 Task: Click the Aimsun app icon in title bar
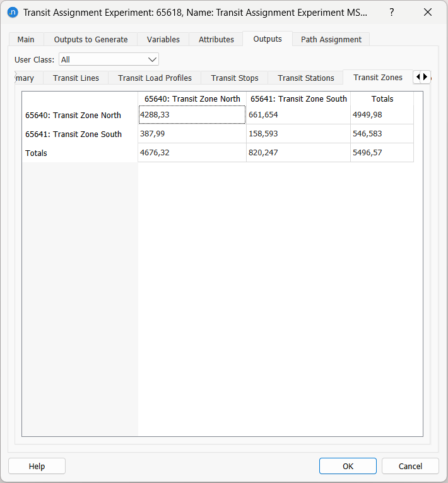pos(12,12)
